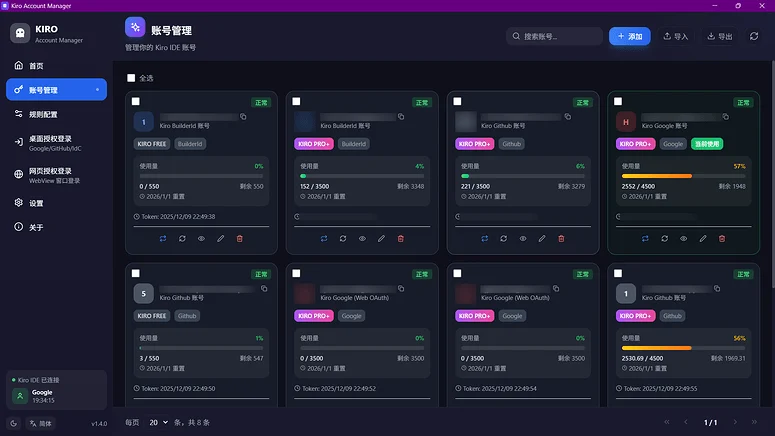Check the box on the 152 / 3500 account card
775x436 pixels.
(x=296, y=101)
